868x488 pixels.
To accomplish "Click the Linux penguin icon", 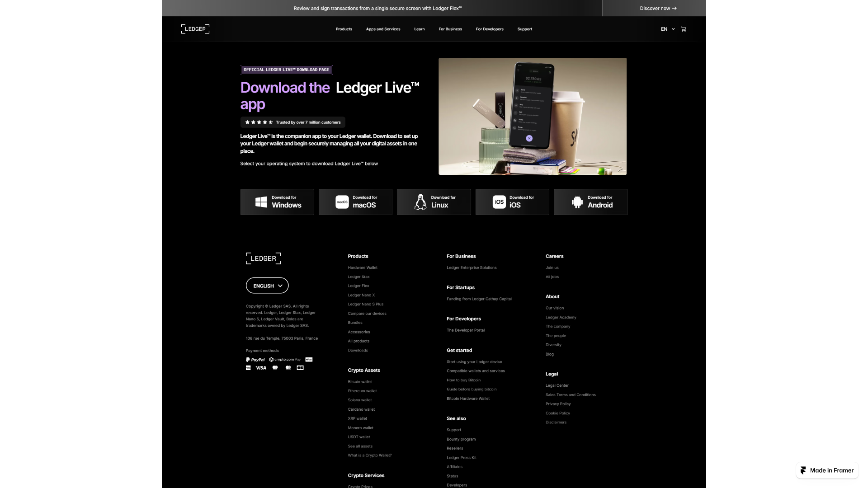I will point(420,202).
